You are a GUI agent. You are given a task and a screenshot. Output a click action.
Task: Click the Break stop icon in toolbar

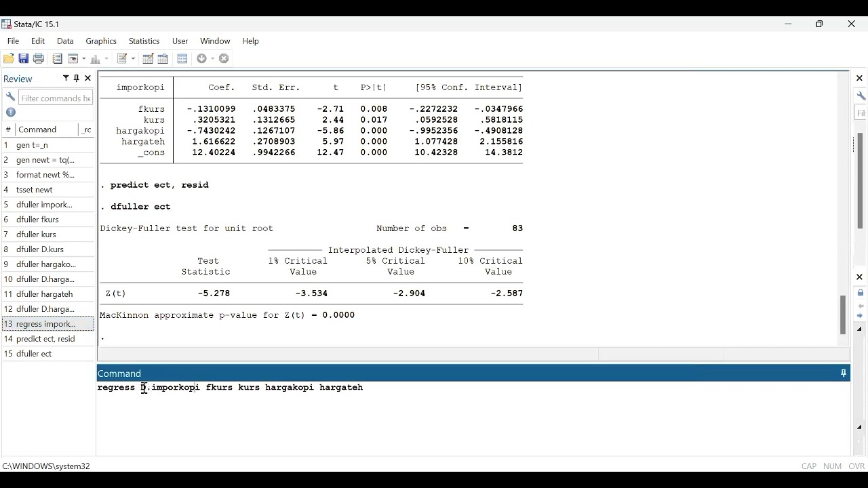pyautogui.click(x=224, y=59)
